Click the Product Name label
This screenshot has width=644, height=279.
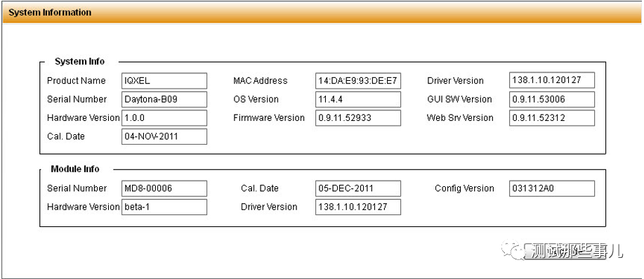coord(77,81)
